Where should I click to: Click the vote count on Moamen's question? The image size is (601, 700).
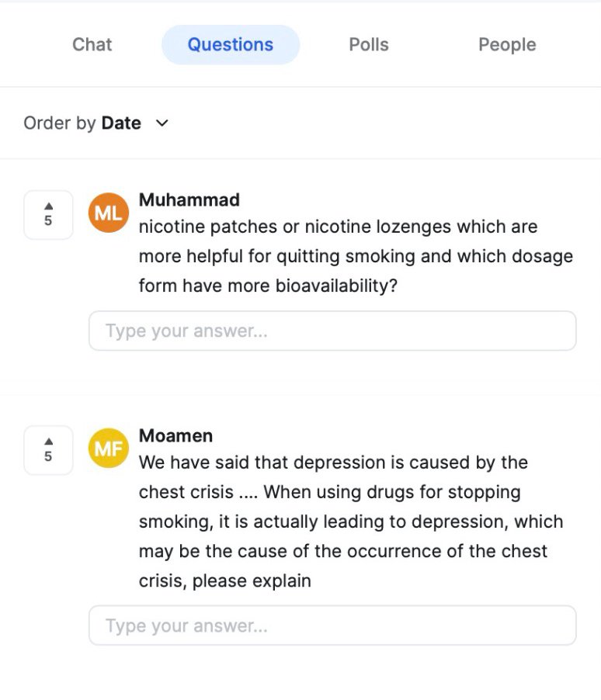48,456
